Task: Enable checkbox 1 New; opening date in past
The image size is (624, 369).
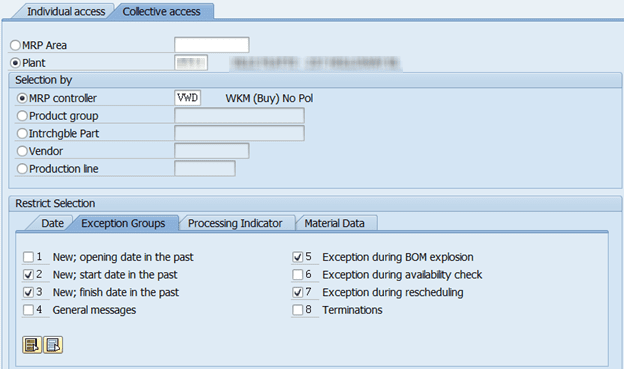Action: (x=28, y=257)
